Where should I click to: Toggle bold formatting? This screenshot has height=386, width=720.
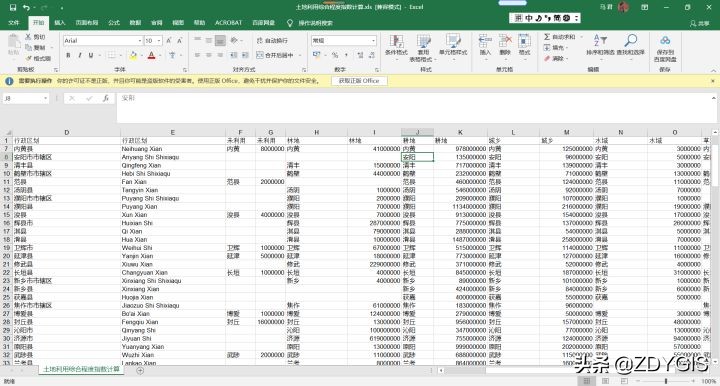[68, 55]
